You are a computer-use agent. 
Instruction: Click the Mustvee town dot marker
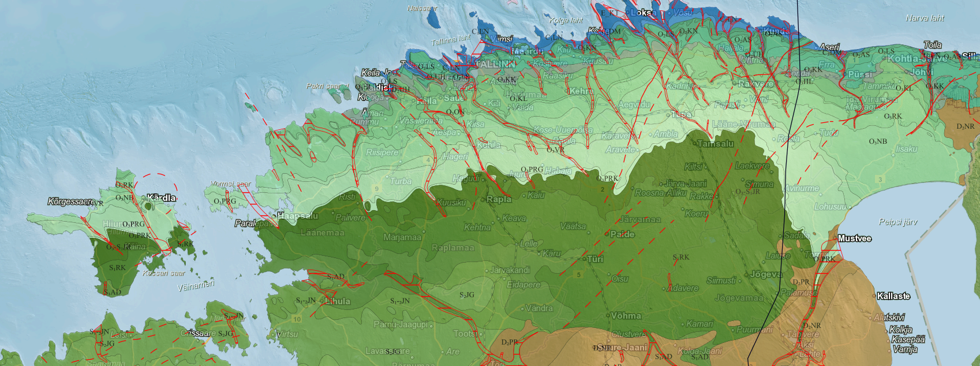[x=834, y=238]
